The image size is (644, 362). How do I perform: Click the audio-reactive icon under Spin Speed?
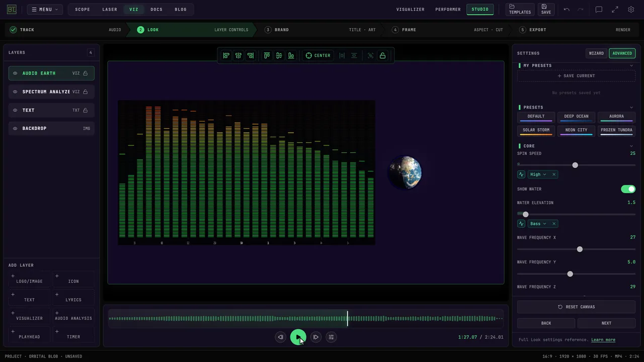pyautogui.click(x=521, y=174)
